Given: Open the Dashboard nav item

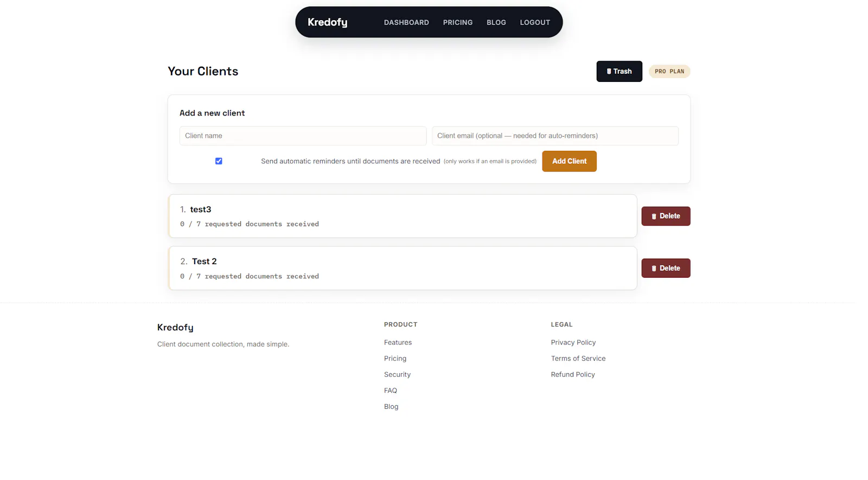Looking at the screenshot, I should [406, 22].
